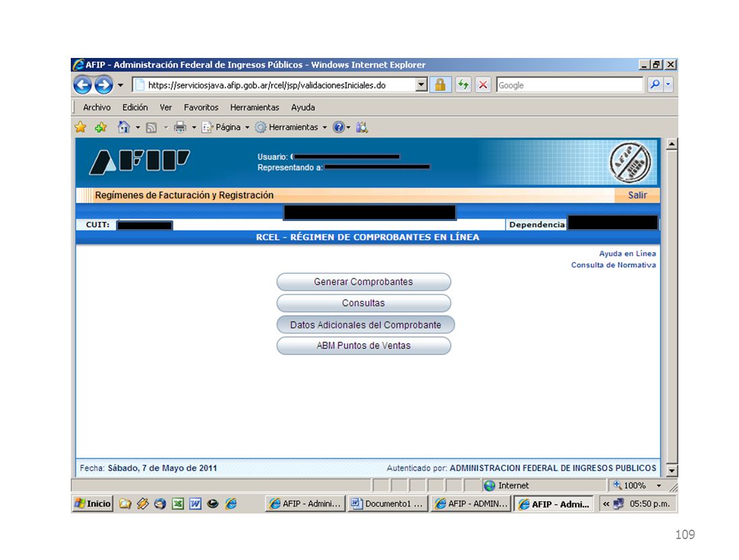This screenshot has height=560, width=739.
Task: Open the Página toolbar dropdown
Action: point(225,127)
